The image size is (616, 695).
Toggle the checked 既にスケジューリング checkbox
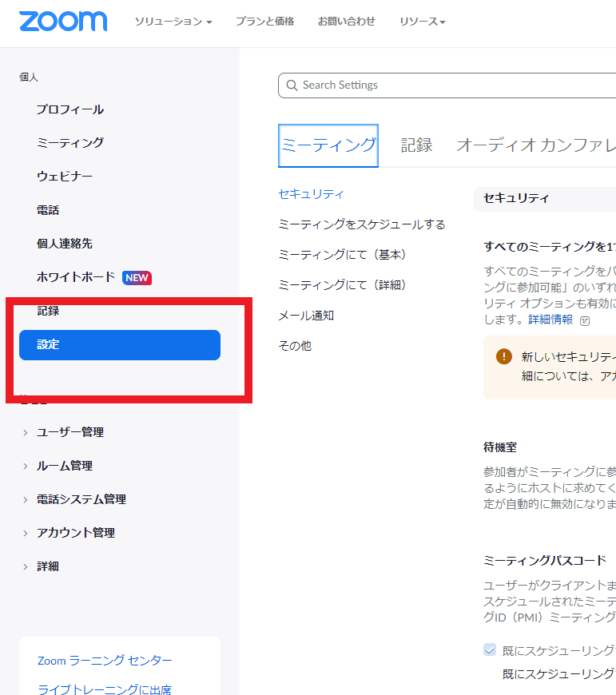tap(490, 649)
